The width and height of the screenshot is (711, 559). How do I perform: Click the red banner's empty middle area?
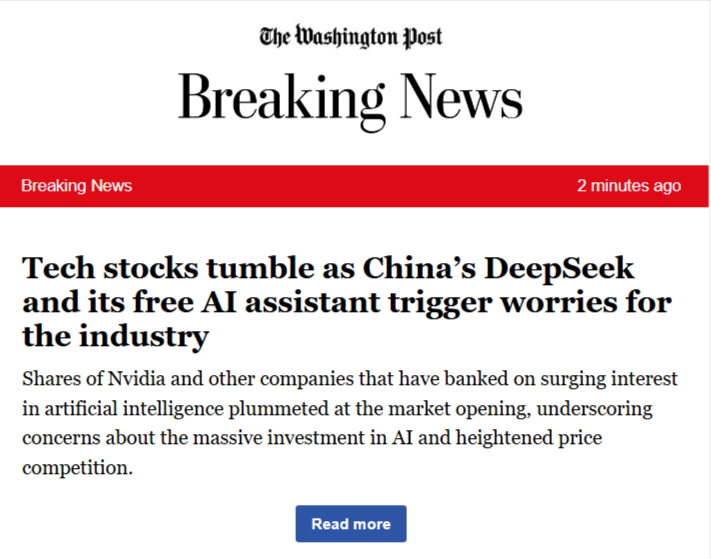click(354, 186)
